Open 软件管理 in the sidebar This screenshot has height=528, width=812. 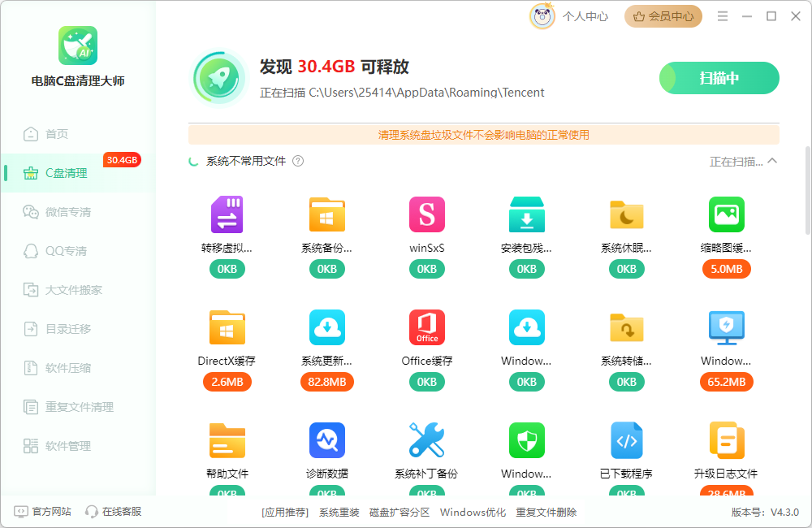click(78, 446)
